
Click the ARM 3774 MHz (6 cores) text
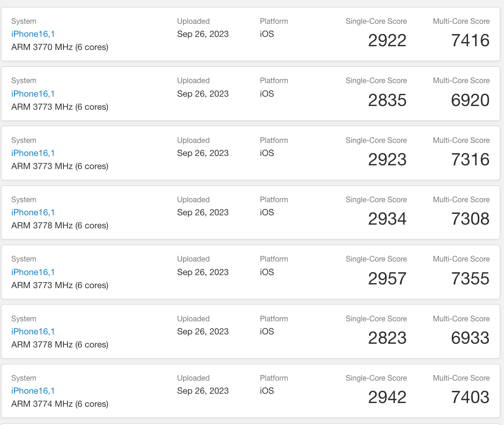(x=60, y=404)
